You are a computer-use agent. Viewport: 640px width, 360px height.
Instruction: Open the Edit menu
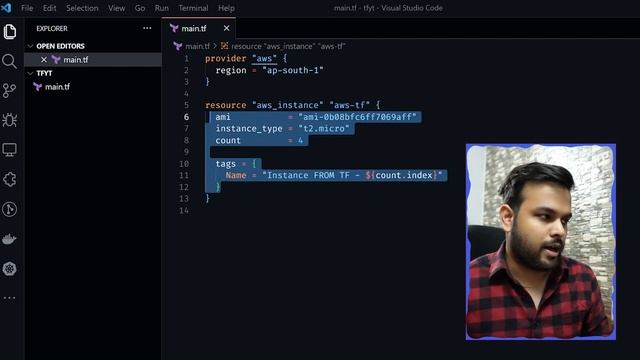49,8
